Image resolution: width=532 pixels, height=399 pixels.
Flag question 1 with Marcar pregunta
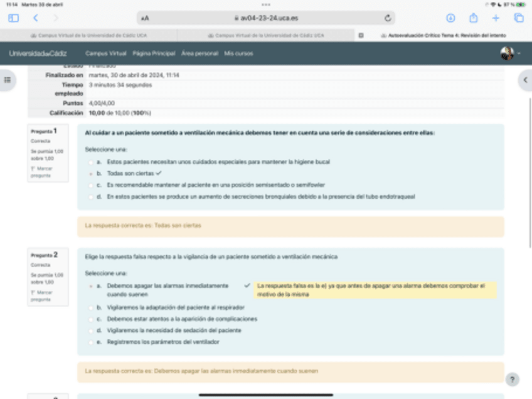tap(41, 172)
